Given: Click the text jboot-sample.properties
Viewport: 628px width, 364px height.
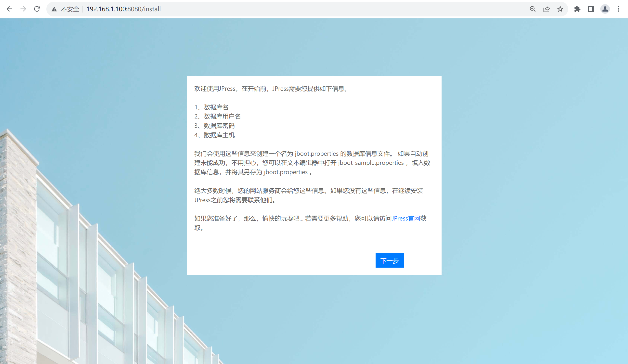Looking at the screenshot, I should coord(371,163).
